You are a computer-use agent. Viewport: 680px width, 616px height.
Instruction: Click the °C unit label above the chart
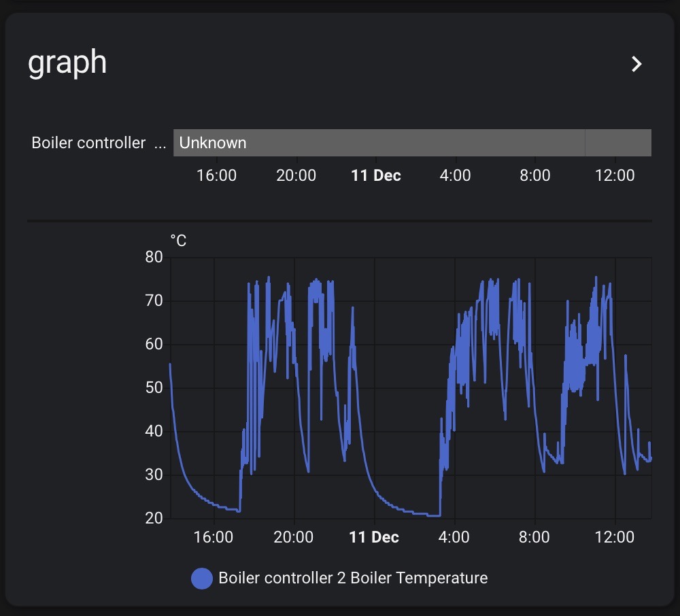click(178, 241)
